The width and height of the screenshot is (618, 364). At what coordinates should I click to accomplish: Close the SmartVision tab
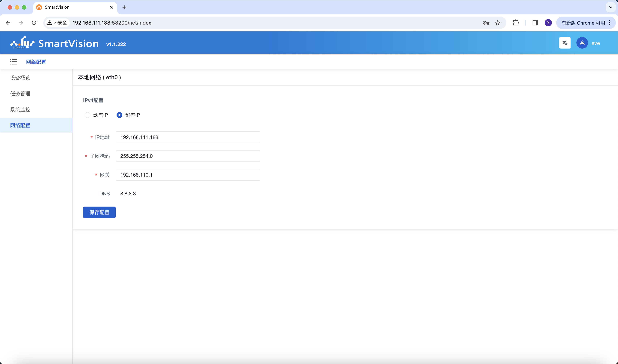tap(111, 7)
